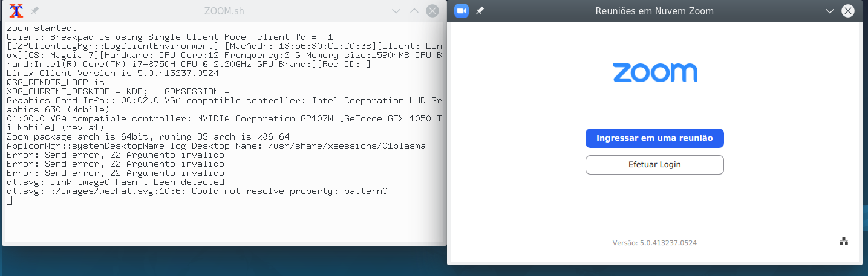Click the XTerm icon in ZOOM.sh titlebar
The width and height of the screenshot is (868, 276).
click(x=16, y=11)
